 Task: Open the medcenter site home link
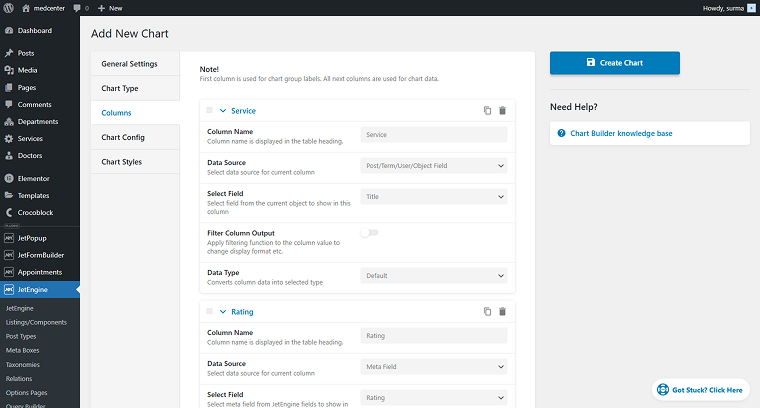tap(44, 8)
